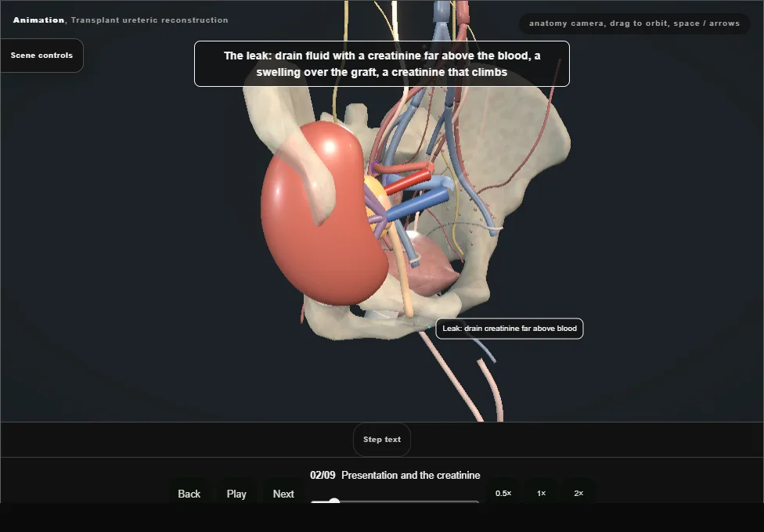Set playback speed to 1×

click(542, 493)
